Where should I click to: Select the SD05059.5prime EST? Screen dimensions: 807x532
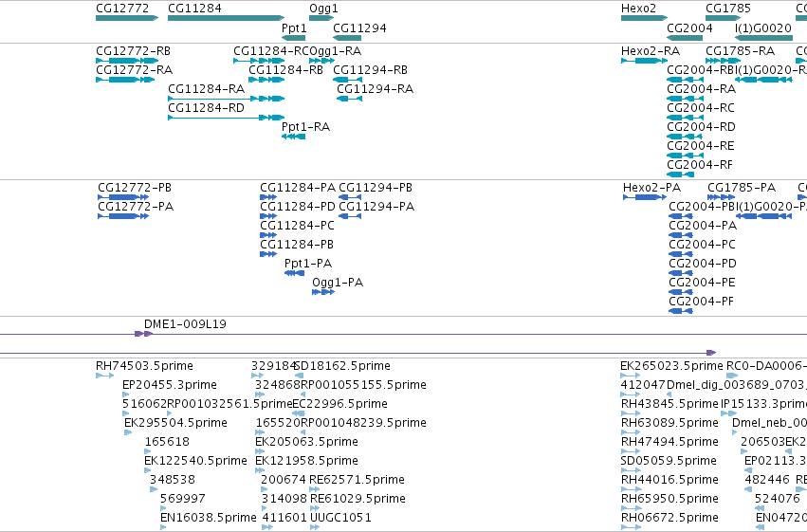[631, 471]
